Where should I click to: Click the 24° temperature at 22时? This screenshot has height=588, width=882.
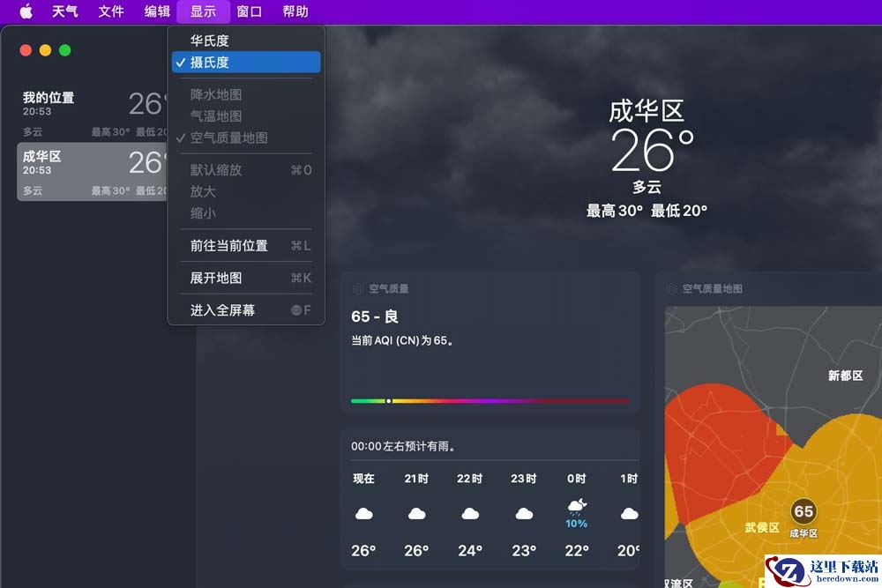[470, 551]
